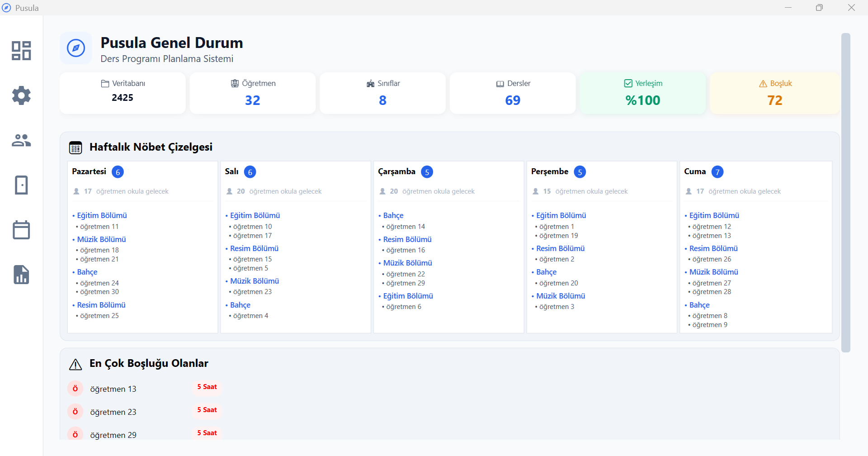The image size is (868, 456).
Task: Click the Pazartesi count badge
Action: click(x=118, y=172)
